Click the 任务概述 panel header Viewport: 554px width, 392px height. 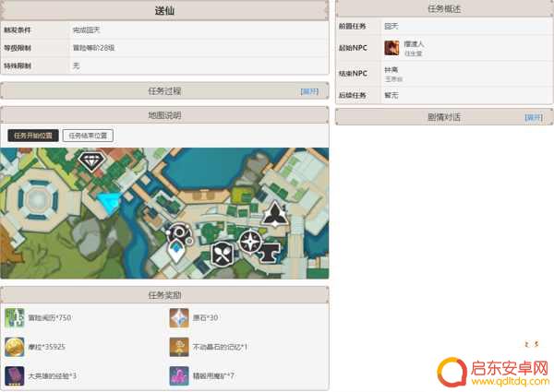coord(444,9)
